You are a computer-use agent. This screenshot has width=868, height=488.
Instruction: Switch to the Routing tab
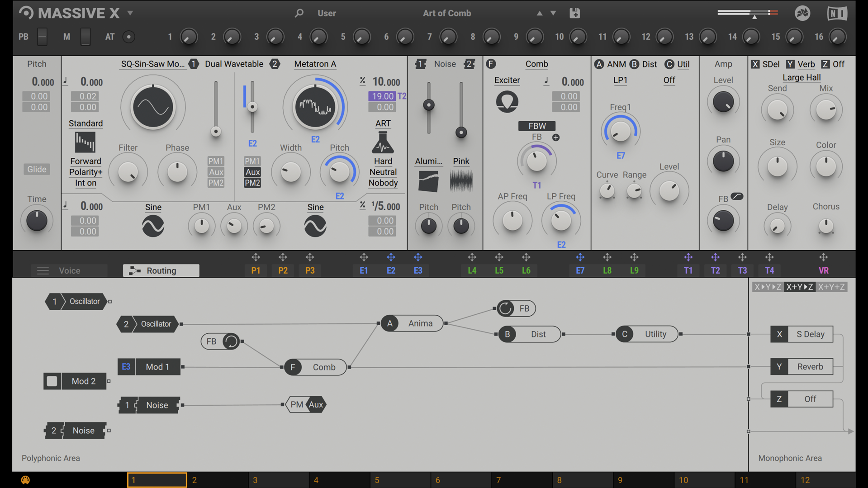(x=161, y=270)
